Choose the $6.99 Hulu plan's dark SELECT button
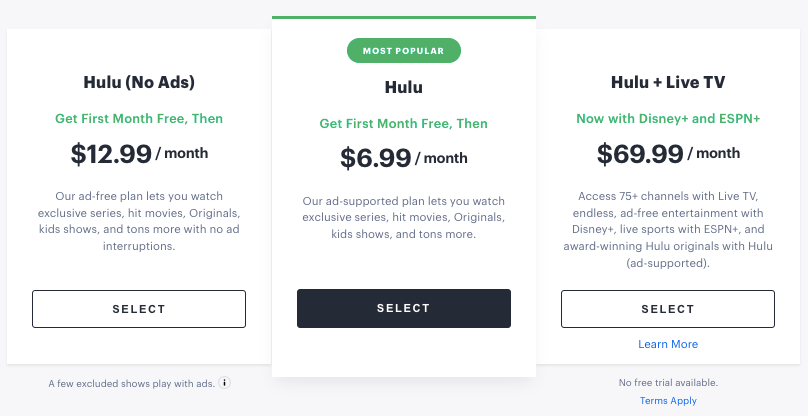 [x=403, y=308]
